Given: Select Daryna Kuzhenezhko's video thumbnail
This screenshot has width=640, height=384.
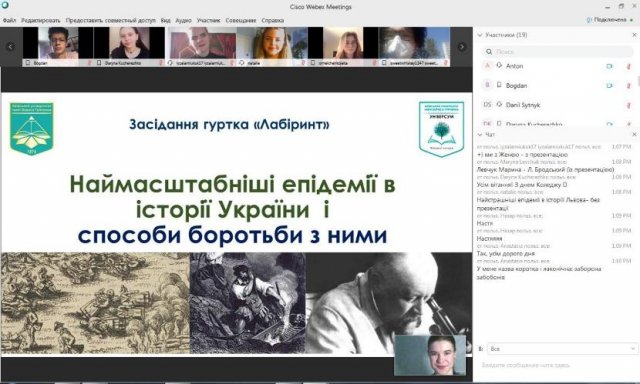Looking at the screenshot, I should tap(129, 47).
